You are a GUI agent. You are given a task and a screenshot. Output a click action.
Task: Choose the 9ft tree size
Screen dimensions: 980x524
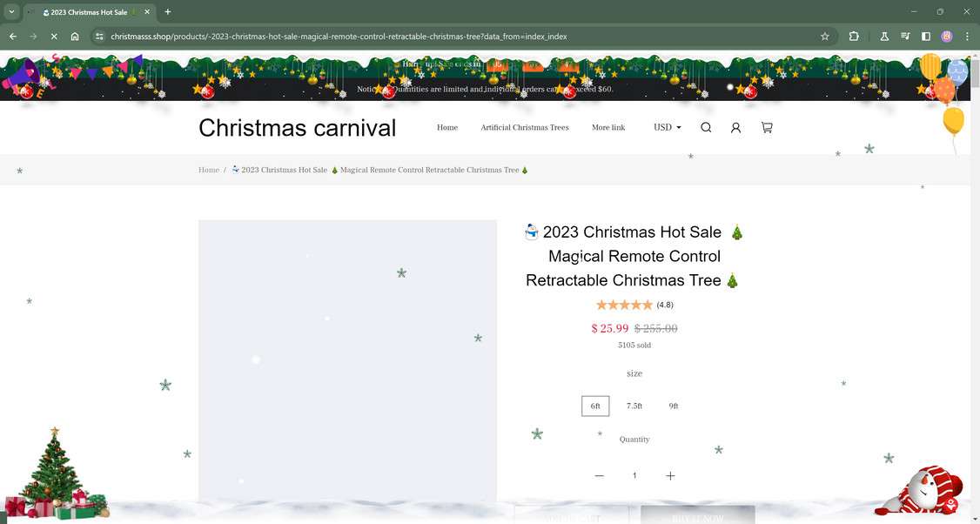672,406
